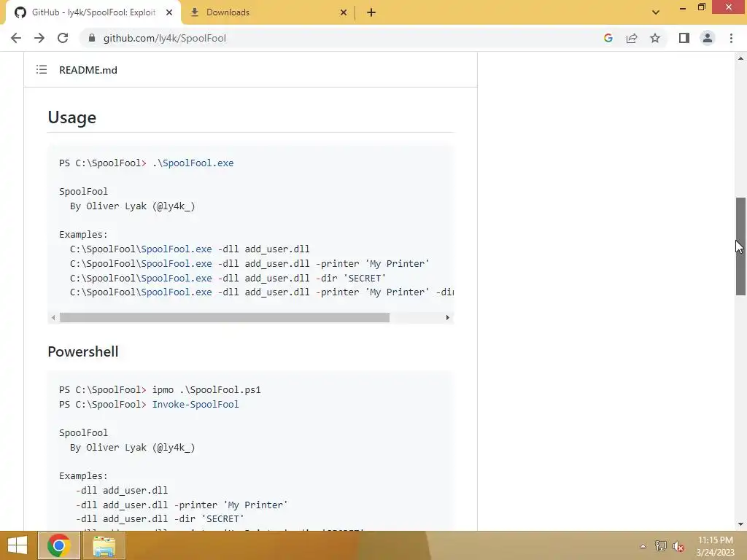Image resolution: width=747 pixels, height=560 pixels.
Task: Click 'ipmo .\SpoolFool.ps1' command line
Action: (x=206, y=390)
